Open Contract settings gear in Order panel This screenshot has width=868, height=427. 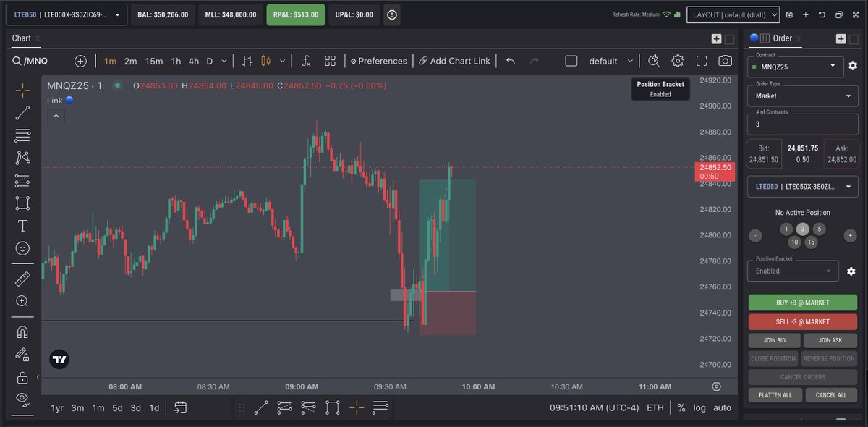[x=853, y=66]
